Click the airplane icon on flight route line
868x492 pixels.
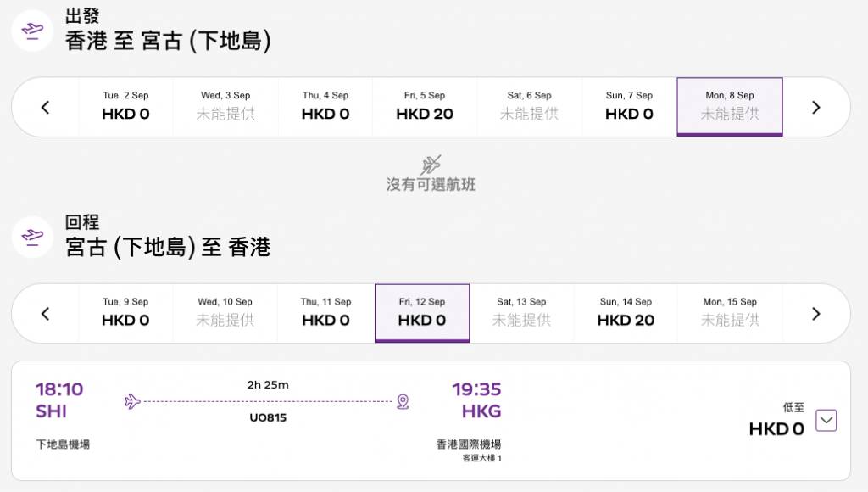tap(132, 401)
